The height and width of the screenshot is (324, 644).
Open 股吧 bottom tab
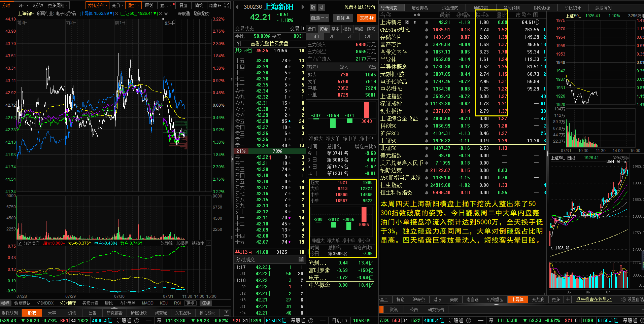(32, 313)
